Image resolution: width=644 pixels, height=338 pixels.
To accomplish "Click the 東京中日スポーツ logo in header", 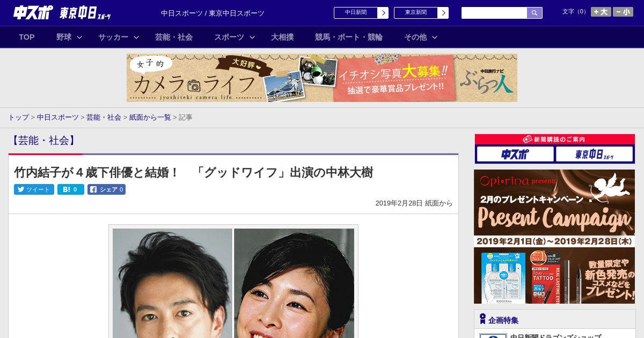I will (85, 13).
